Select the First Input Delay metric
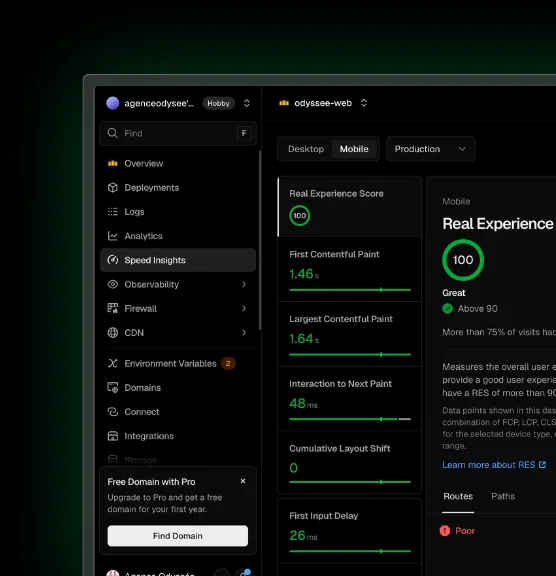Image resolution: width=556 pixels, height=576 pixels. tap(350, 531)
